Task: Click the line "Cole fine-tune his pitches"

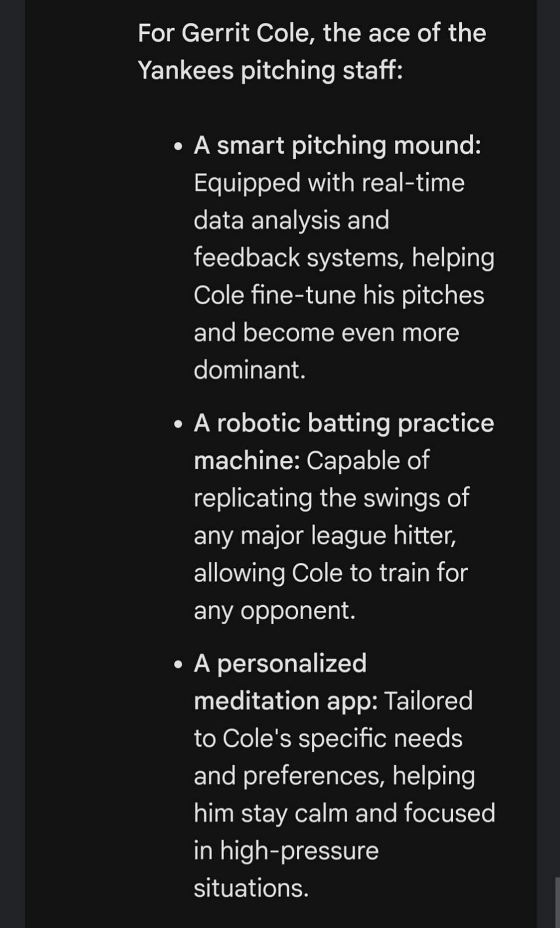Action: click(339, 295)
